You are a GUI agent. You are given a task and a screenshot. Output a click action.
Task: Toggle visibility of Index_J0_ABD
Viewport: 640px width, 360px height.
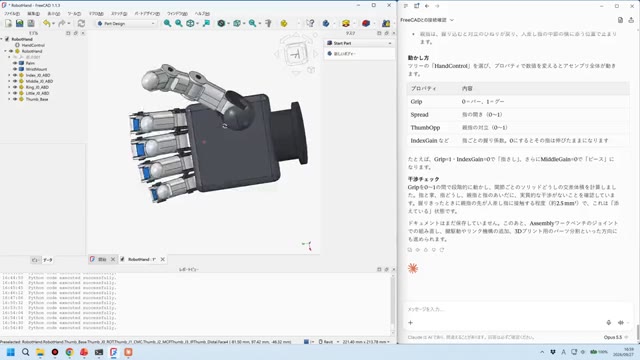click(x=15, y=75)
